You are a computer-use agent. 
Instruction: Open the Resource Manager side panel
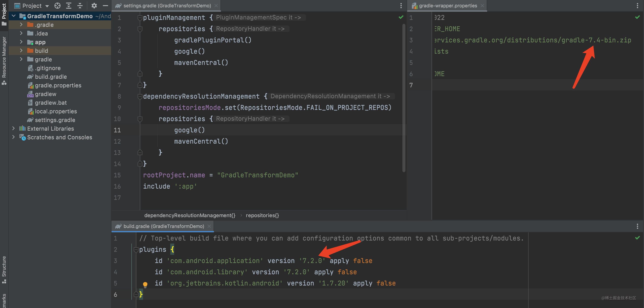(x=4, y=60)
